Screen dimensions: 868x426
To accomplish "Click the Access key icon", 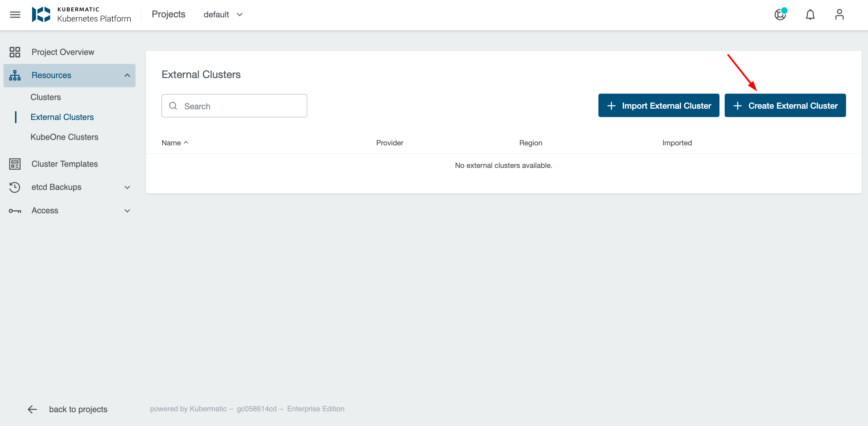I will [x=14, y=210].
